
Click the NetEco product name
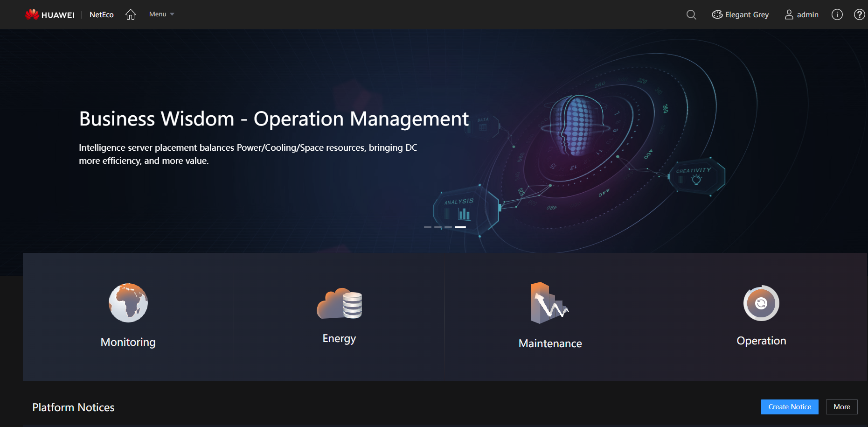tap(102, 14)
